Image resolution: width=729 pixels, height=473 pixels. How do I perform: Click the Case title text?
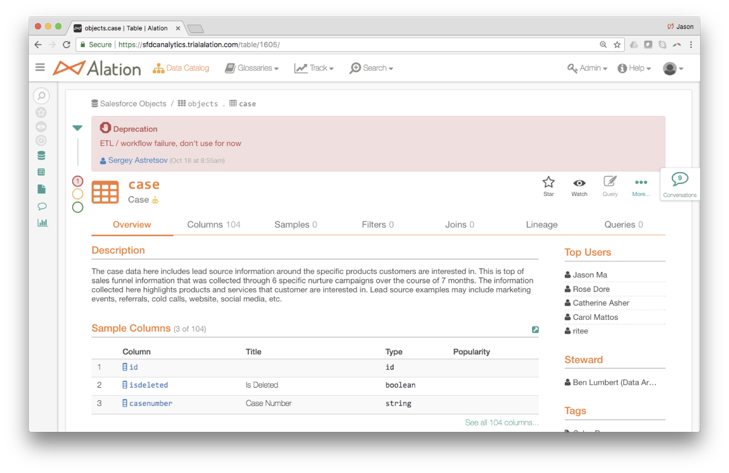138,200
